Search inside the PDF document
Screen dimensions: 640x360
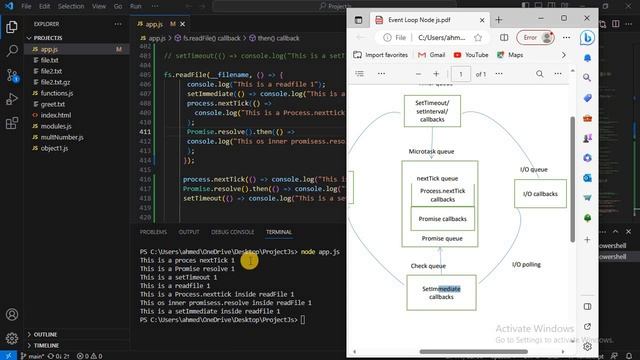click(x=540, y=74)
